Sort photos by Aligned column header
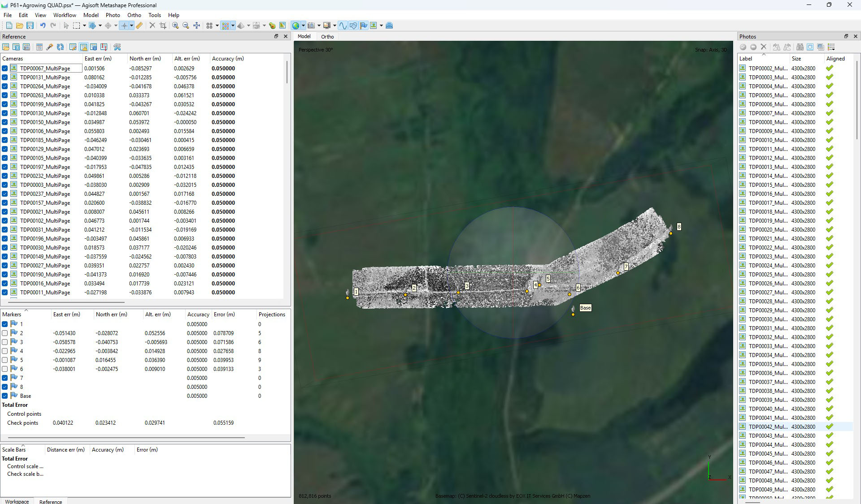Screen dimensions: 861x504 pyautogui.click(x=835, y=59)
